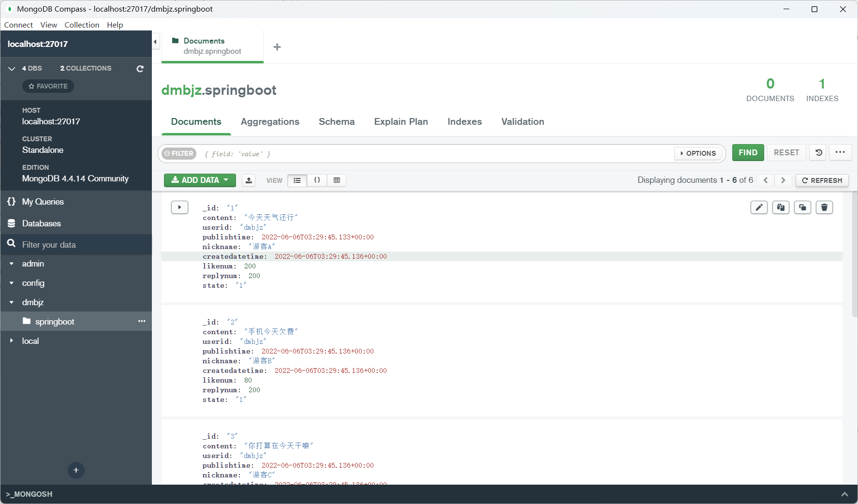The width and height of the screenshot is (858, 504).
Task: Collapse the config database tree
Action: [12, 283]
